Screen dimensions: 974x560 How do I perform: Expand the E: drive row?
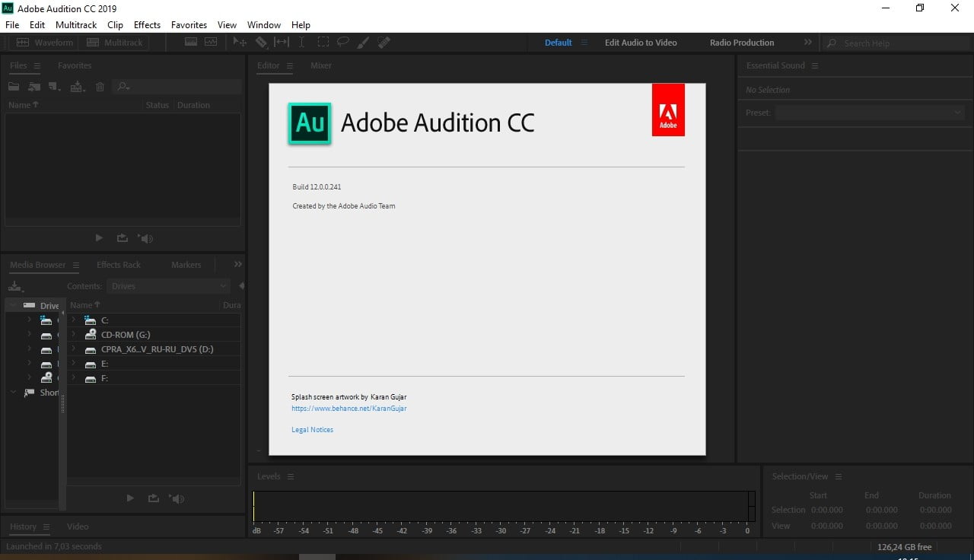click(x=74, y=364)
